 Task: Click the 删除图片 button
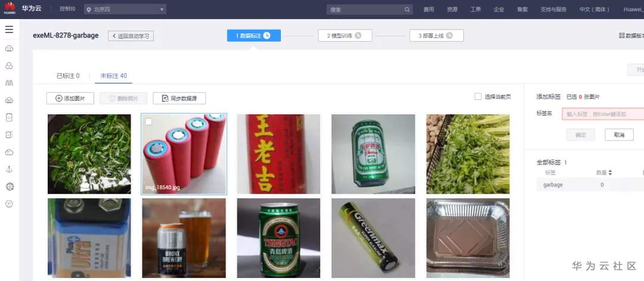point(123,98)
